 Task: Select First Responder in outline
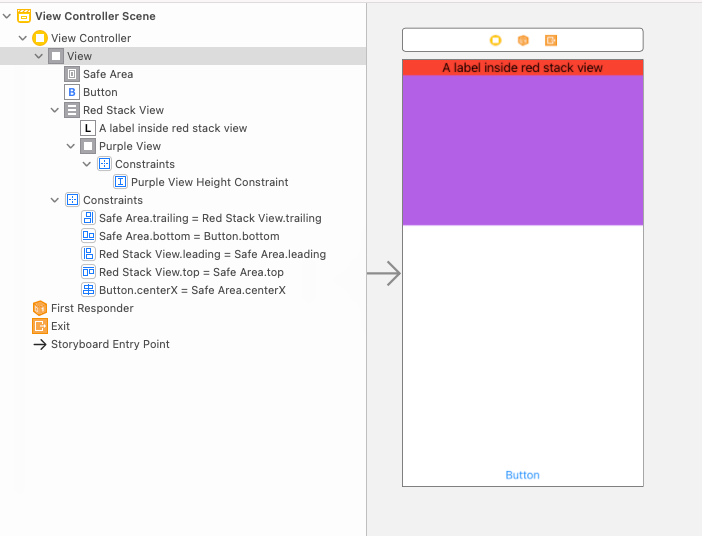(x=183, y=308)
